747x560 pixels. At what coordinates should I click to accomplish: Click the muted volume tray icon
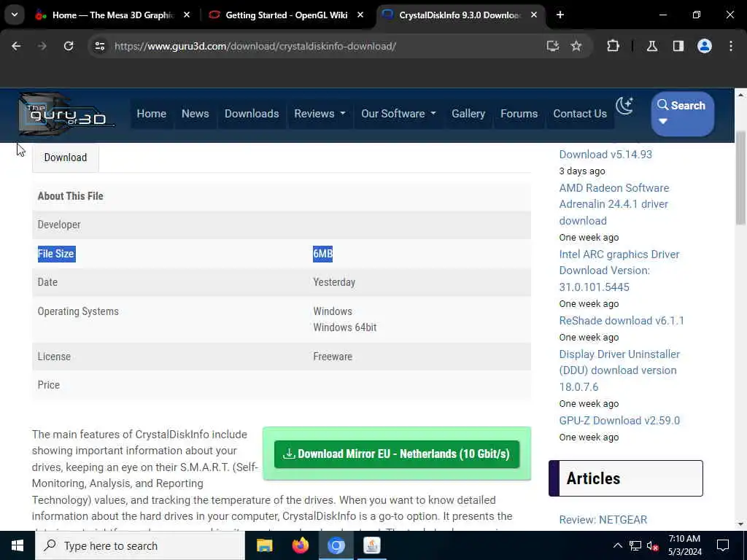653,545
